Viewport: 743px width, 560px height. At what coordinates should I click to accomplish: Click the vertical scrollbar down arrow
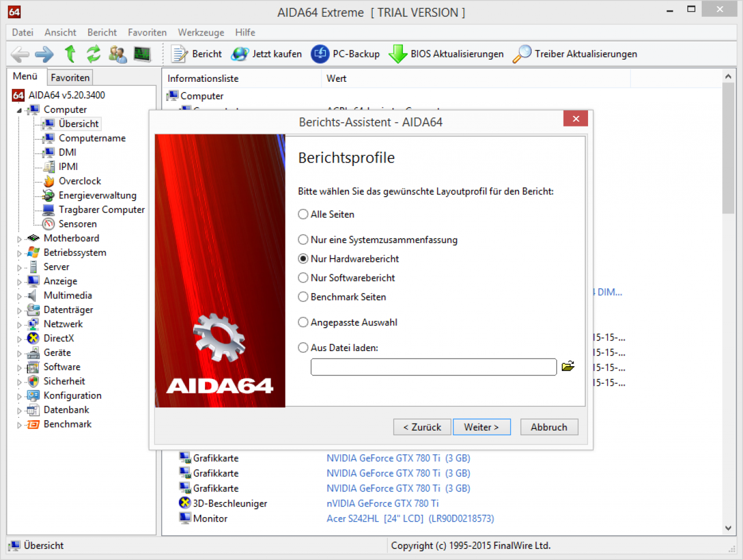728,528
